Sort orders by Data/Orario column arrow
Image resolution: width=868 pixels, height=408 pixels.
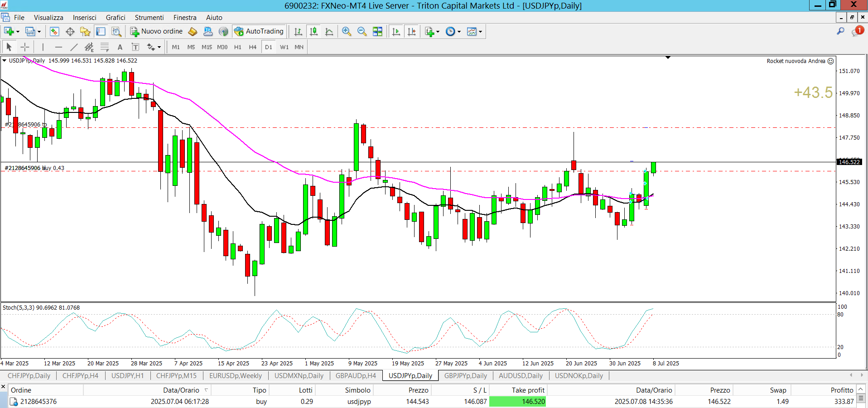tap(206, 390)
